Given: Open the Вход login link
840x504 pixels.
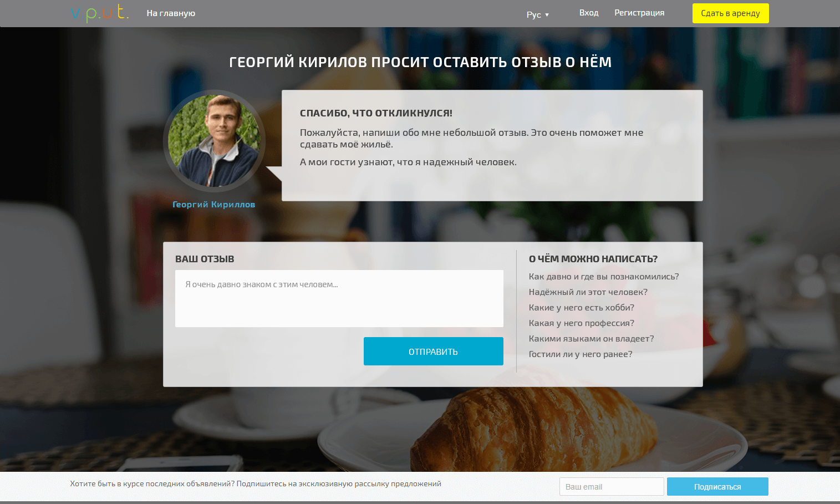Looking at the screenshot, I should [589, 13].
